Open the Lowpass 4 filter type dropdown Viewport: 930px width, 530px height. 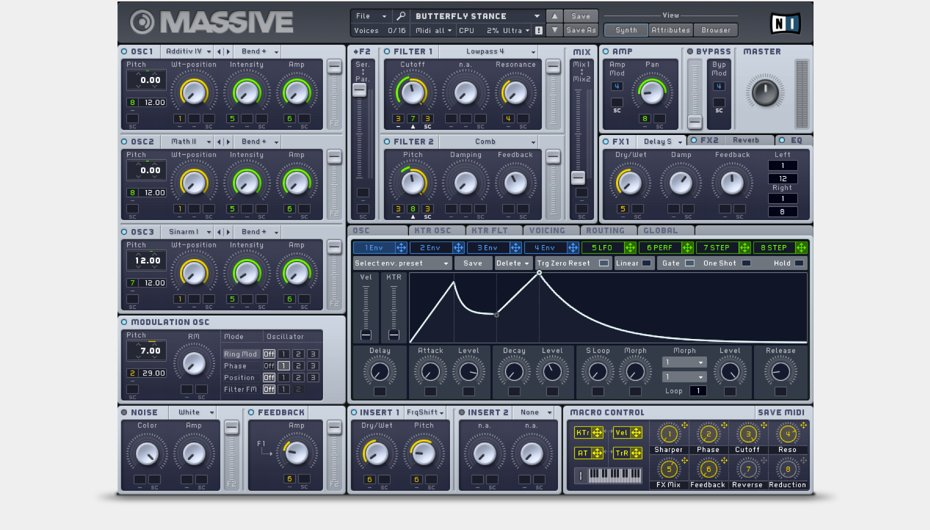pos(488,52)
